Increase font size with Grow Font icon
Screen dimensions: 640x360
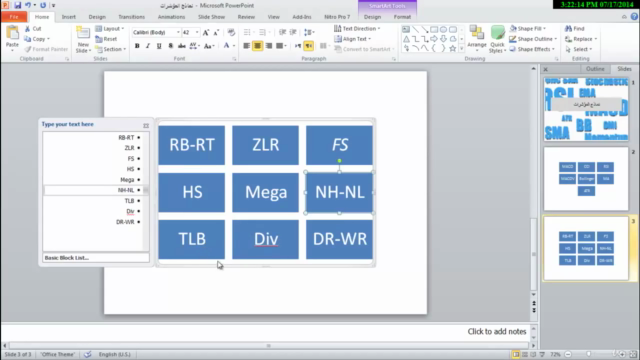206,32
